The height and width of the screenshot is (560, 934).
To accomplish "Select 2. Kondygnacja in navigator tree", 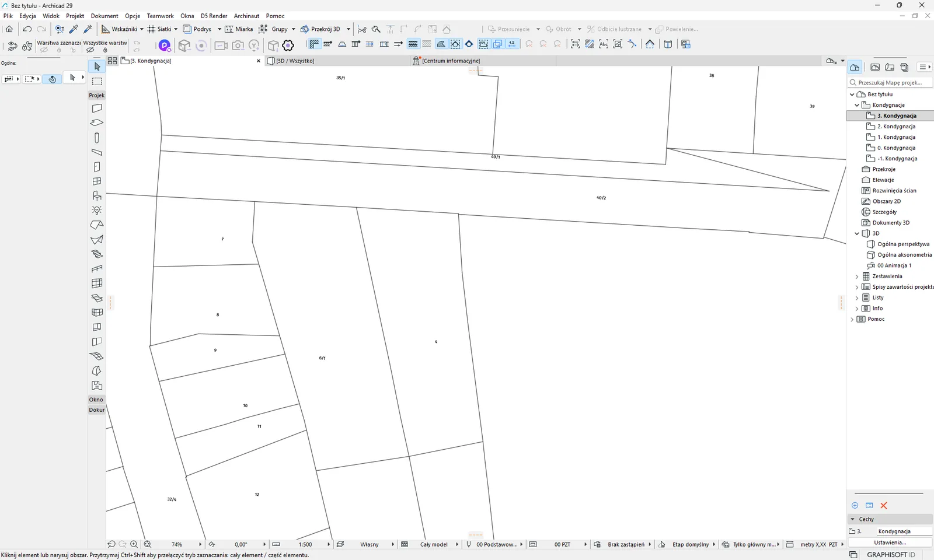I will [896, 127].
